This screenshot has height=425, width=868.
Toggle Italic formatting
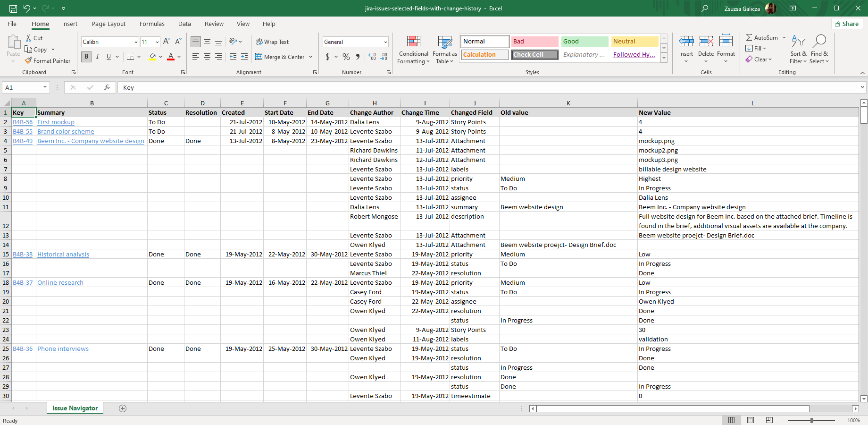(x=98, y=57)
